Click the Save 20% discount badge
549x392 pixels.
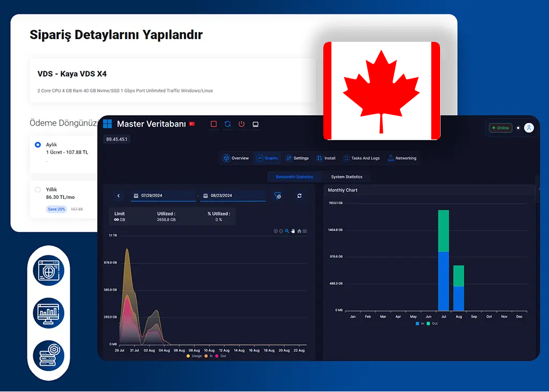56,209
